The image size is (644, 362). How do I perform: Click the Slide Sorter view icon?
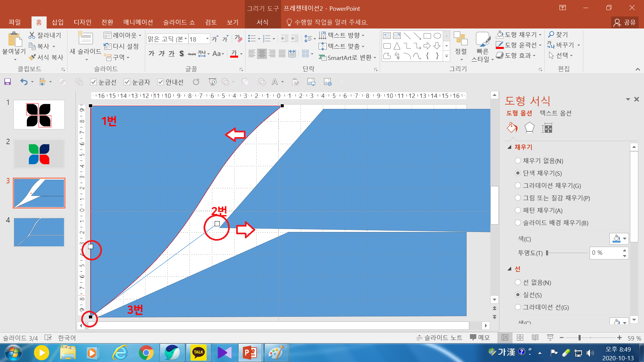(520, 338)
